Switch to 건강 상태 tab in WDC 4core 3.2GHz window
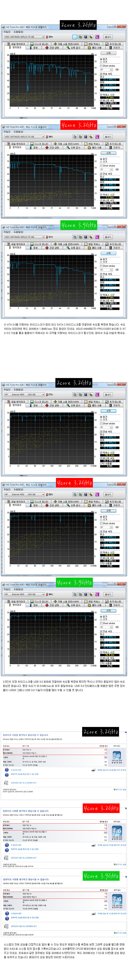Viewport: 128px width, 980px height. pyautogui.click(x=52, y=148)
